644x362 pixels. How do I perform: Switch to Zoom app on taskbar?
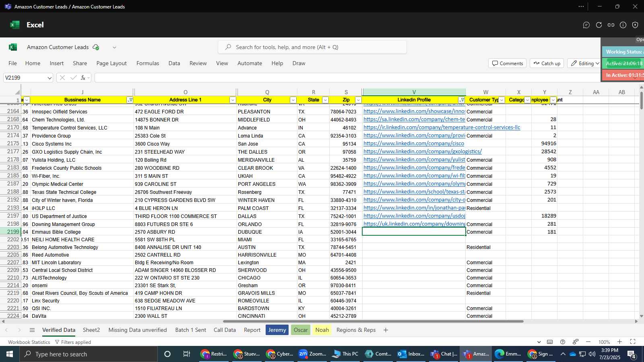[312, 354]
